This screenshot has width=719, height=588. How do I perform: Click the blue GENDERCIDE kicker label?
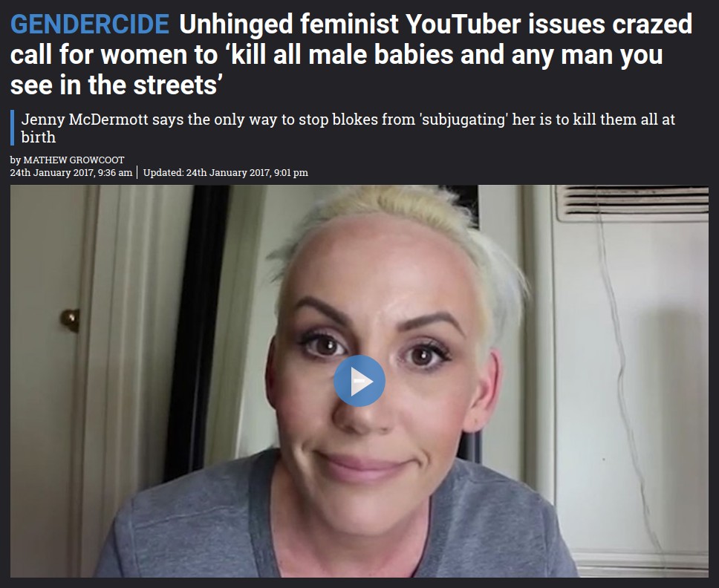(90, 24)
